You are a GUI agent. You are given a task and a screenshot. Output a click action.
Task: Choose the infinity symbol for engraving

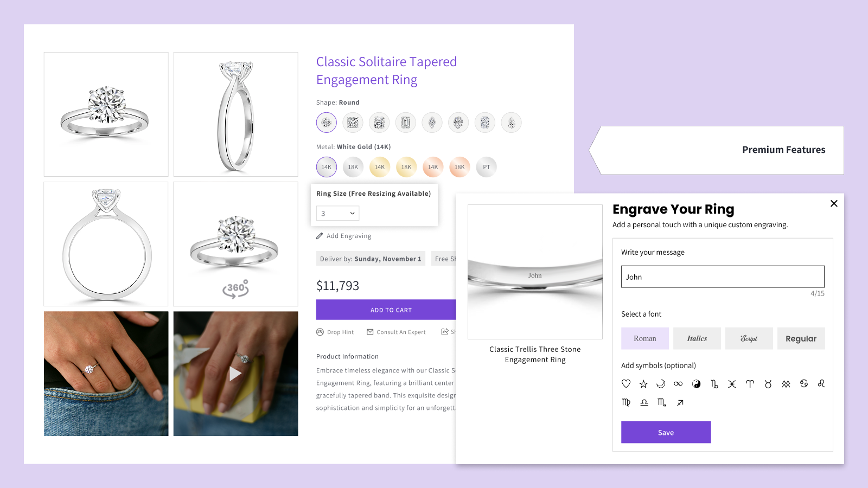[678, 384]
